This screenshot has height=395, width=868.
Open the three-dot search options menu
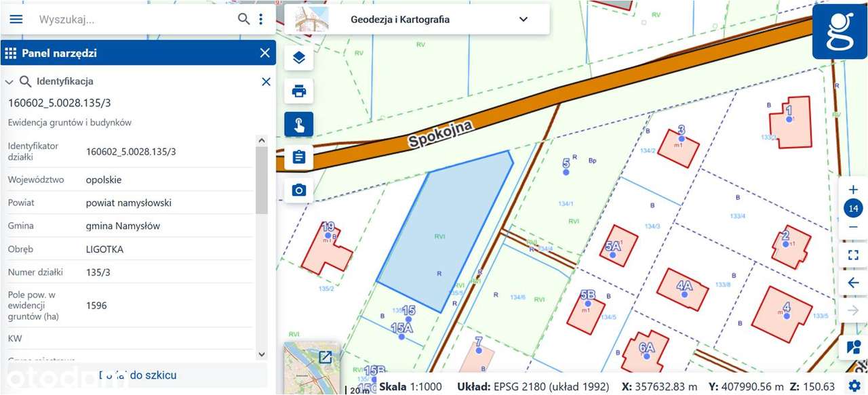click(260, 19)
